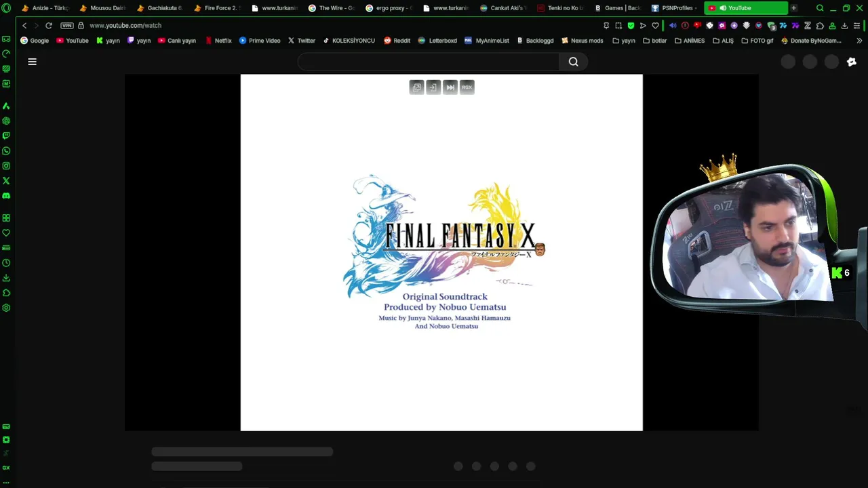This screenshot has height=488, width=868.
Task: Open GX Control speedometer icon in sidebar
Action: point(6,54)
